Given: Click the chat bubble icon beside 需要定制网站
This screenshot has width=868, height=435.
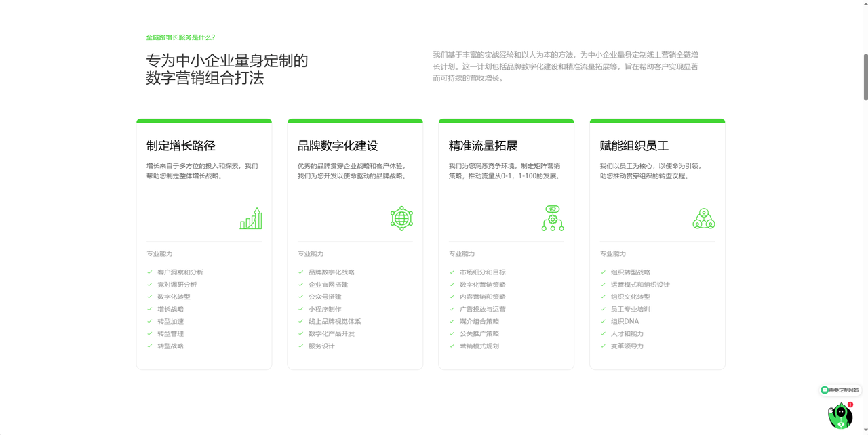Looking at the screenshot, I should coord(825,390).
